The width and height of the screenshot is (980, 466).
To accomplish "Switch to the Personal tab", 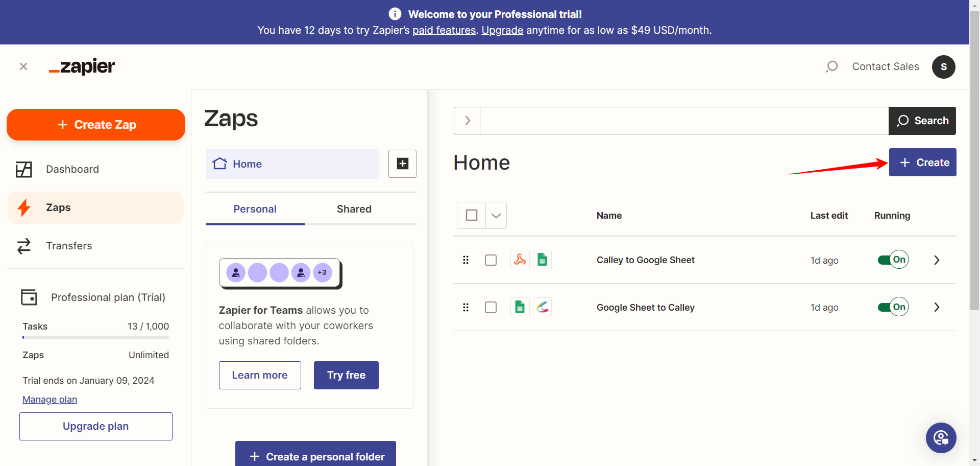I will 255,209.
